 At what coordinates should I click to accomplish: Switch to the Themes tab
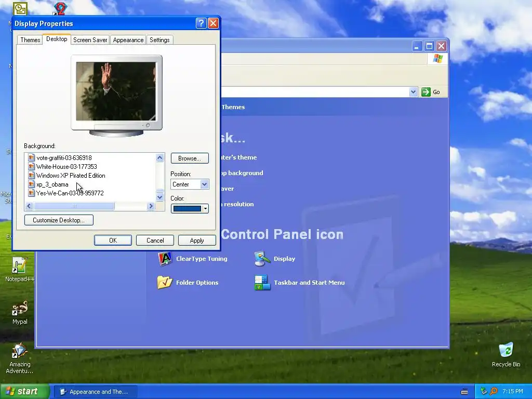(30, 40)
